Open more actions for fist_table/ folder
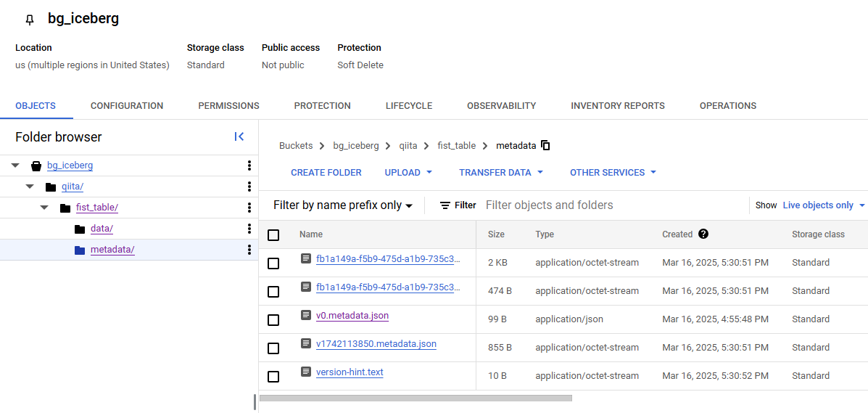The height and width of the screenshot is (413, 868). 249,208
